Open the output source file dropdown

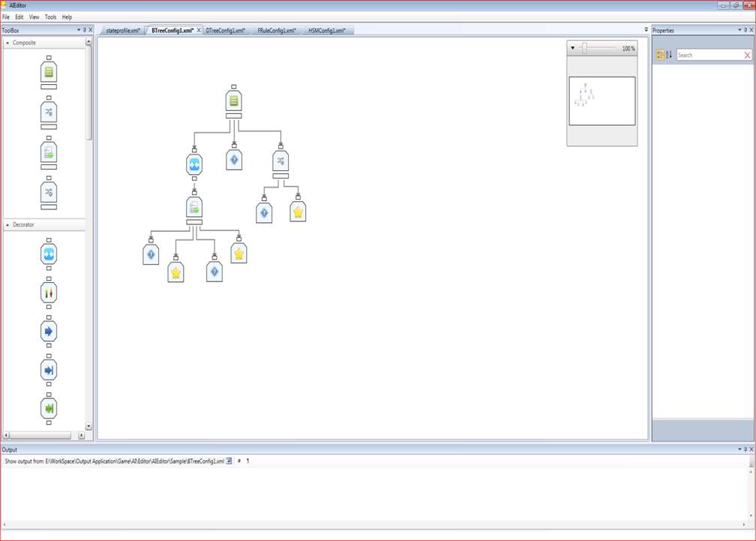click(229, 461)
